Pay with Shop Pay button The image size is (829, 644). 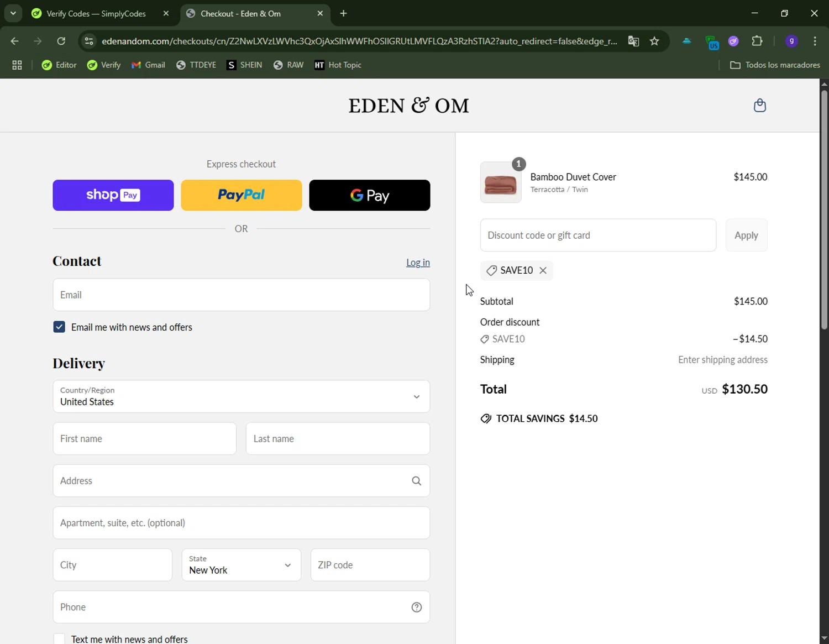click(x=113, y=195)
